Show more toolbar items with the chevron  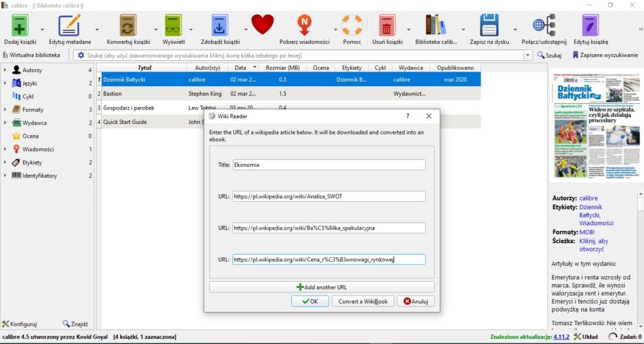640,30
